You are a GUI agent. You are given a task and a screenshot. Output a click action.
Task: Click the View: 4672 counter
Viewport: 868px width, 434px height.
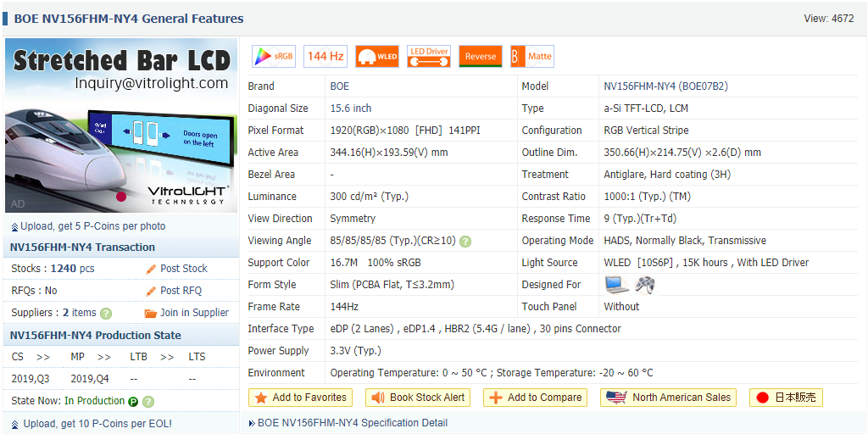click(829, 19)
